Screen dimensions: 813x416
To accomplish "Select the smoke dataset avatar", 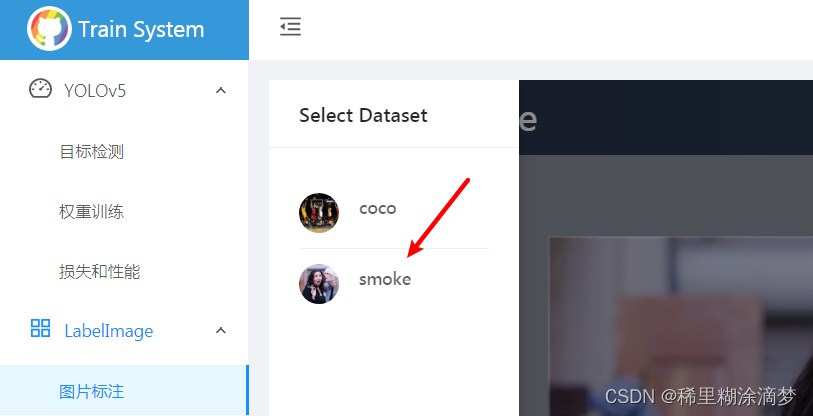I will pos(319,284).
